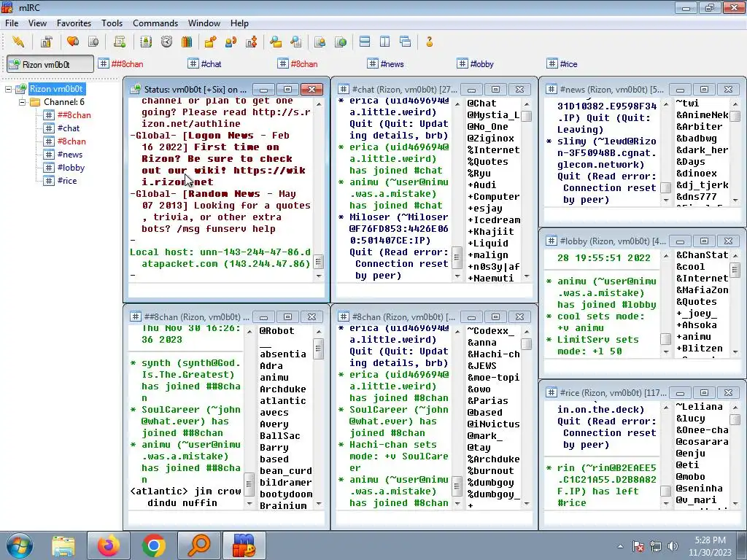Select #chat in the tree sidebar
The height and width of the screenshot is (560, 747).
(x=69, y=128)
